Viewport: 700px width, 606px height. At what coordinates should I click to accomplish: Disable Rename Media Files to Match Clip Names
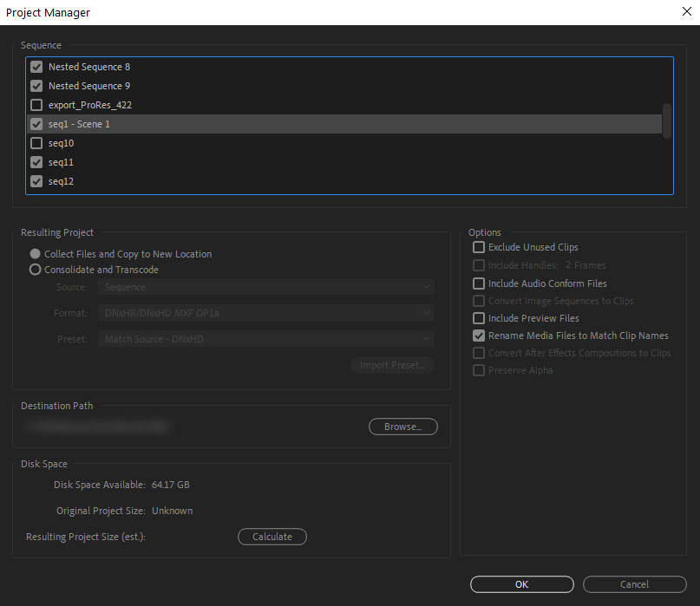click(x=479, y=336)
